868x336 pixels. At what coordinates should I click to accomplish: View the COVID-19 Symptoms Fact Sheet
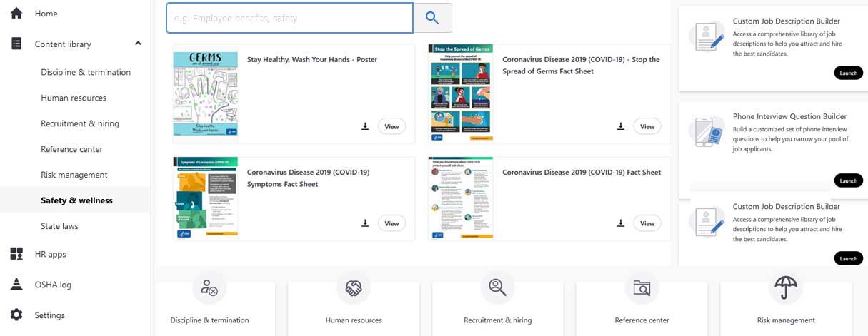(x=391, y=223)
